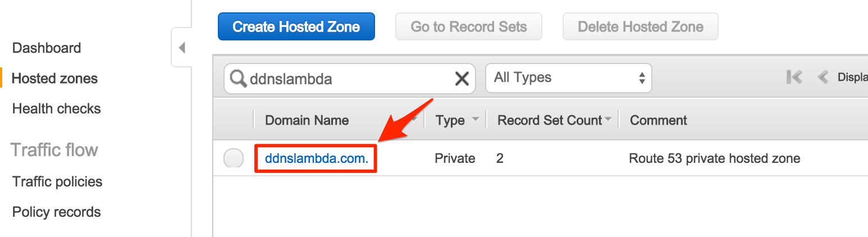Click the Delete Hosted Zone button
This screenshot has width=868, height=237.
tap(641, 26)
